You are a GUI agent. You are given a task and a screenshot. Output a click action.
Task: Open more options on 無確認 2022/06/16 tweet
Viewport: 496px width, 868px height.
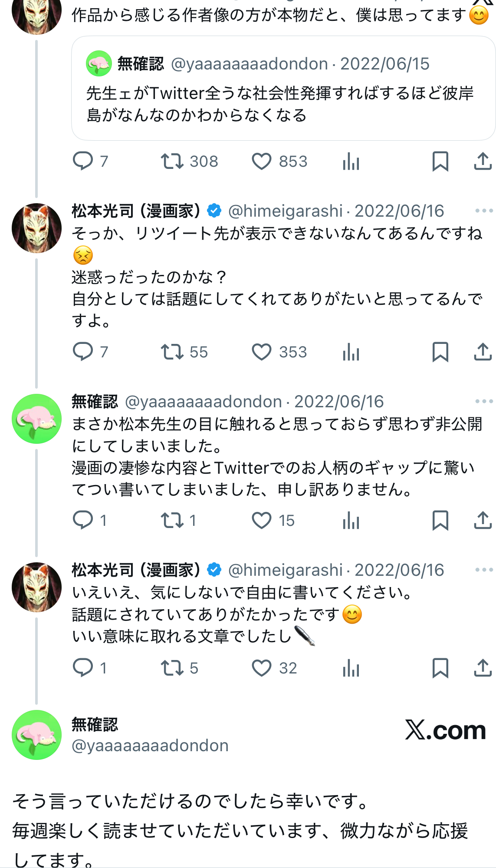pos(484,401)
